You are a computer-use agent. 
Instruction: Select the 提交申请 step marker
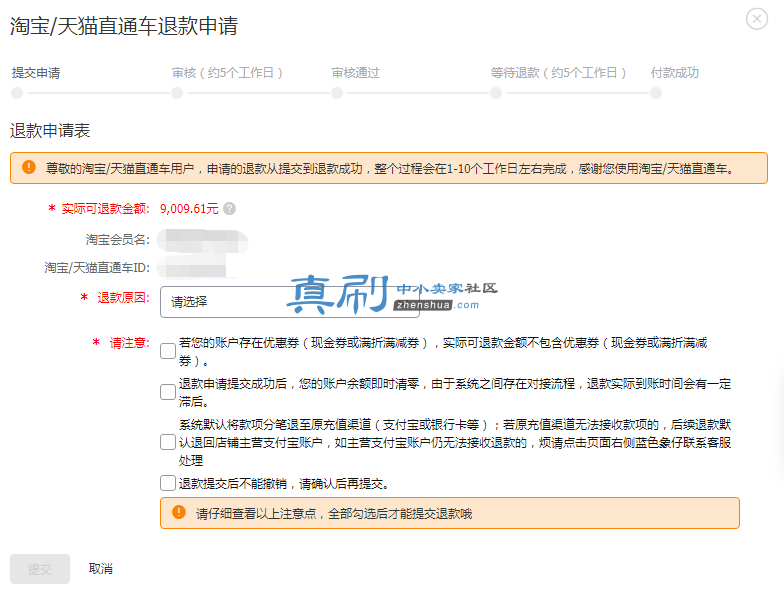click(x=17, y=93)
